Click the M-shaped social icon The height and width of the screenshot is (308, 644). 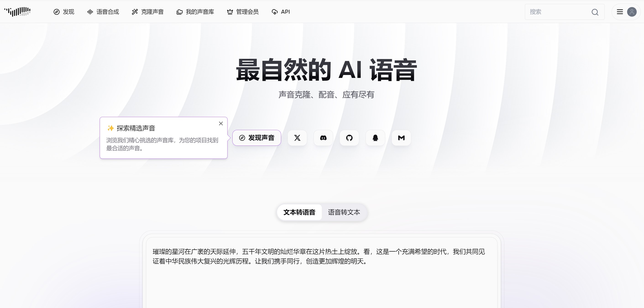tap(401, 138)
